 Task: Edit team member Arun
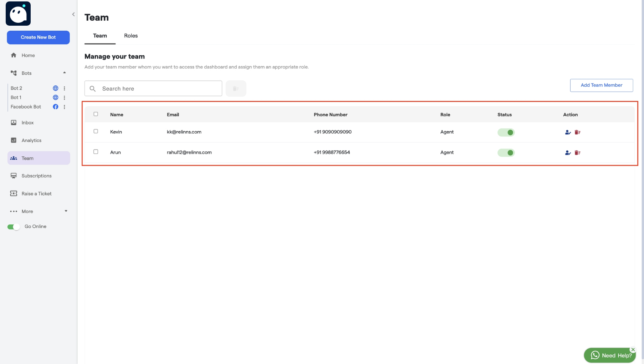pos(568,153)
